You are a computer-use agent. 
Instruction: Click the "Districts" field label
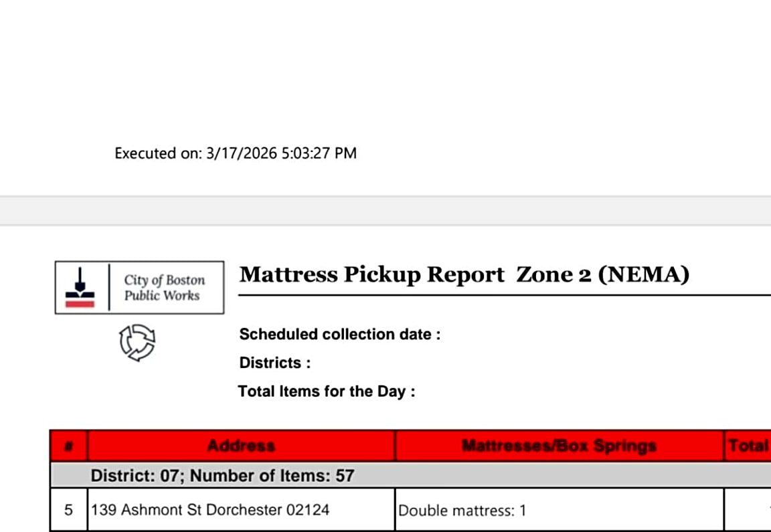tap(274, 363)
